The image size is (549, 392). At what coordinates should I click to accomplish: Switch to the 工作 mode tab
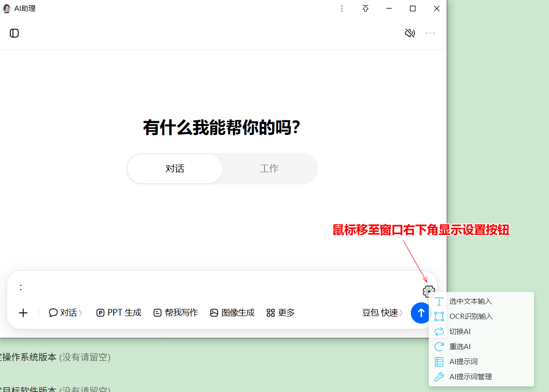269,168
